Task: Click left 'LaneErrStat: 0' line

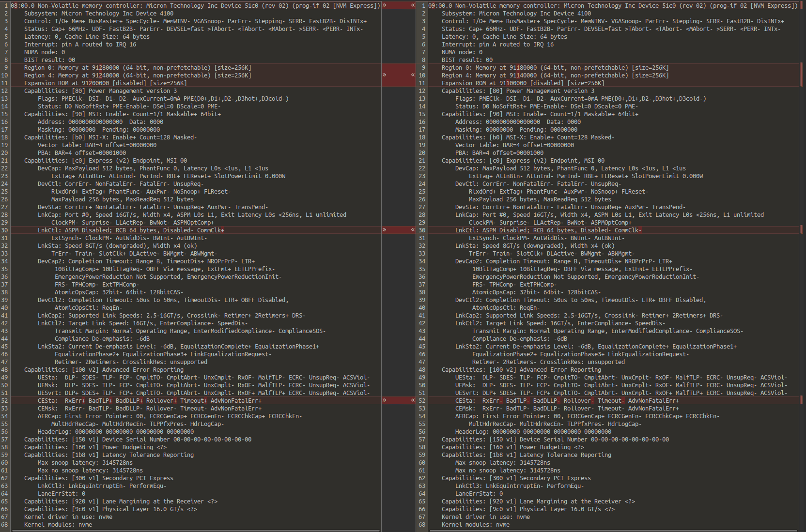Action: (x=62, y=493)
